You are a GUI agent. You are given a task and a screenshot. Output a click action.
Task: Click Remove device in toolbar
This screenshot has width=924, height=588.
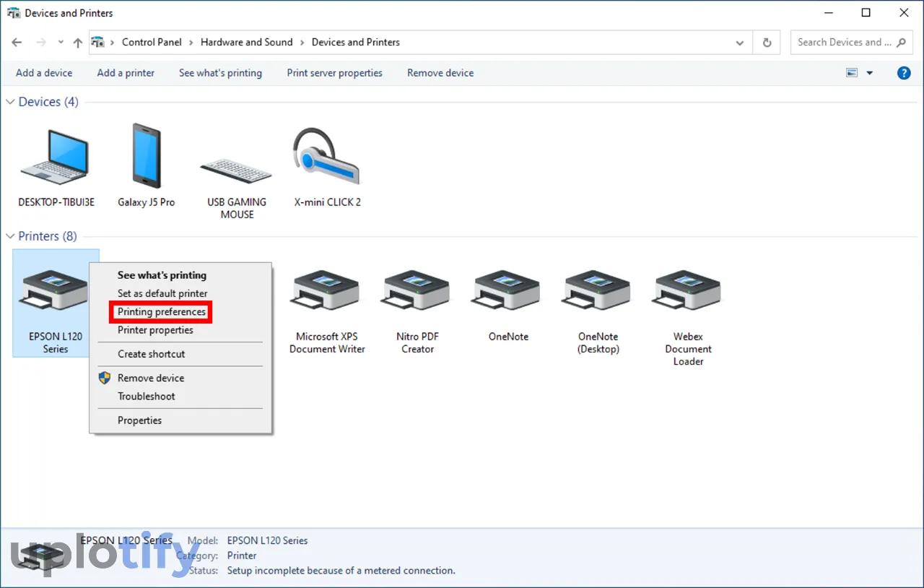[x=440, y=73]
